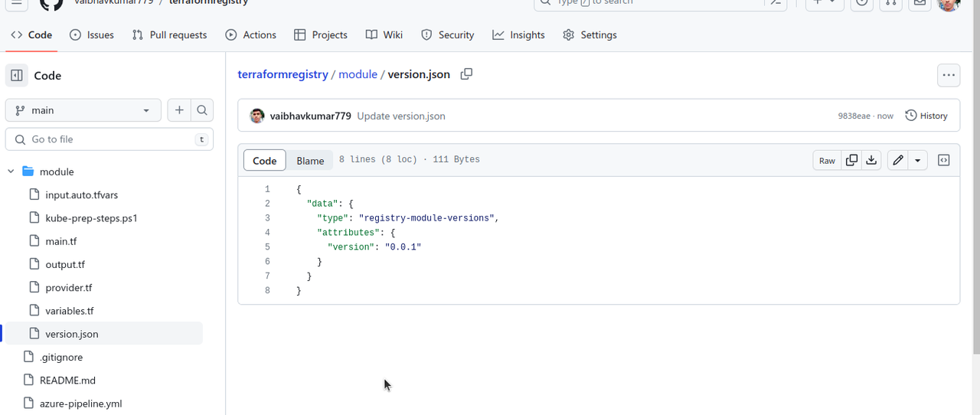The image size is (980, 415).
Task: Open file search with the magnifier icon
Action: click(x=202, y=110)
